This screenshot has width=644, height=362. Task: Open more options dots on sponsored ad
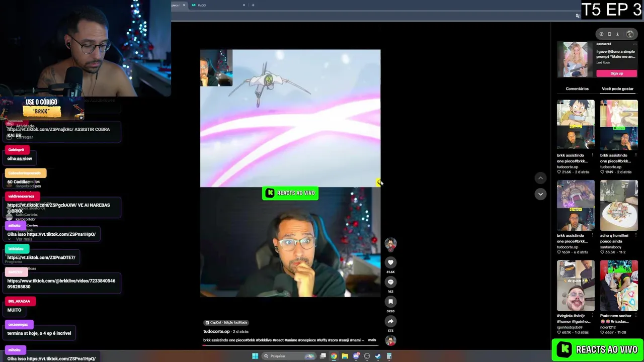click(635, 44)
